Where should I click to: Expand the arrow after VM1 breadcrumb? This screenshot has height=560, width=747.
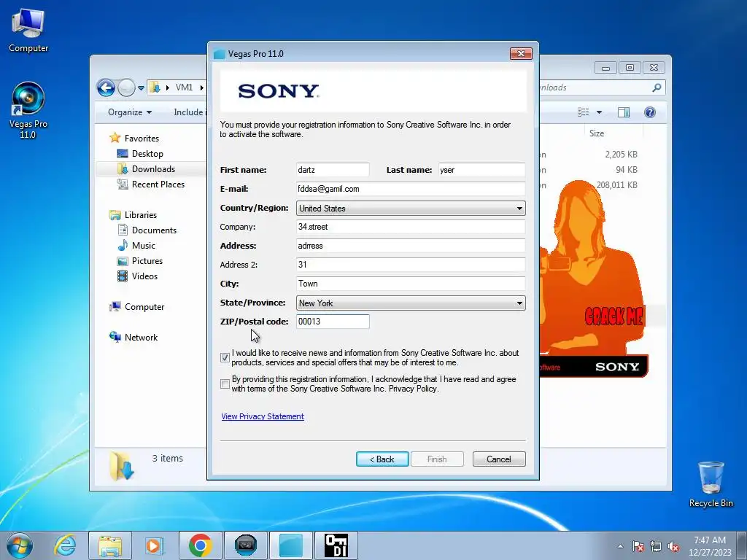coord(201,87)
